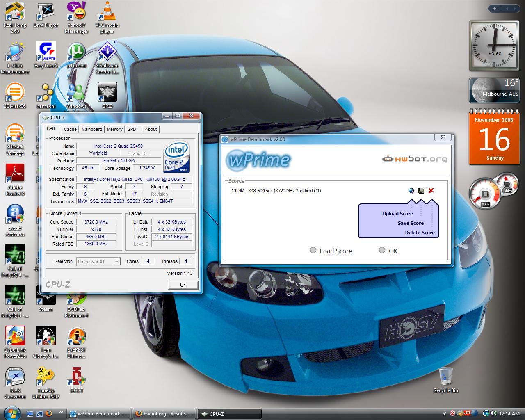Select the Load Score radio option
Screen dimensions: 525x420
coord(313,250)
